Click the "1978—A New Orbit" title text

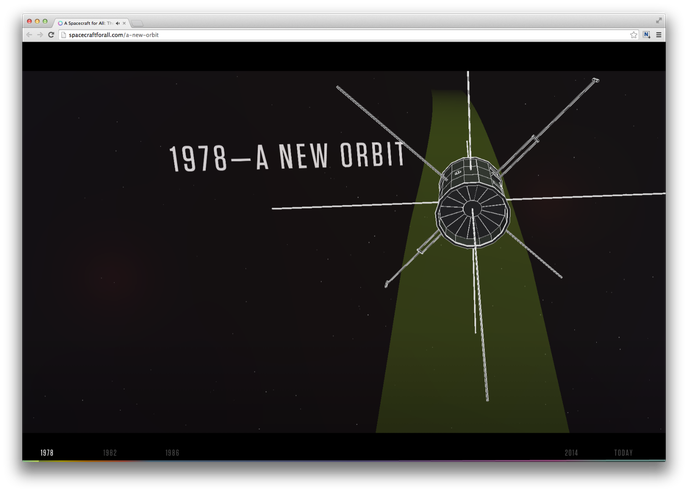287,158
